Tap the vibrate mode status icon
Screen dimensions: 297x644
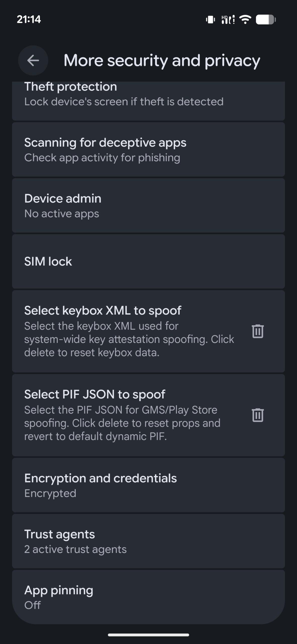pyautogui.click(x=210, y=19)
